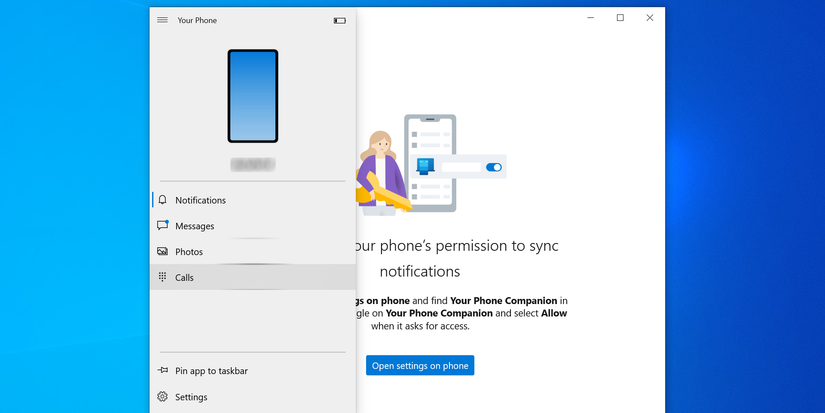Collapse the hamburger navigation menu

(163, 20)
